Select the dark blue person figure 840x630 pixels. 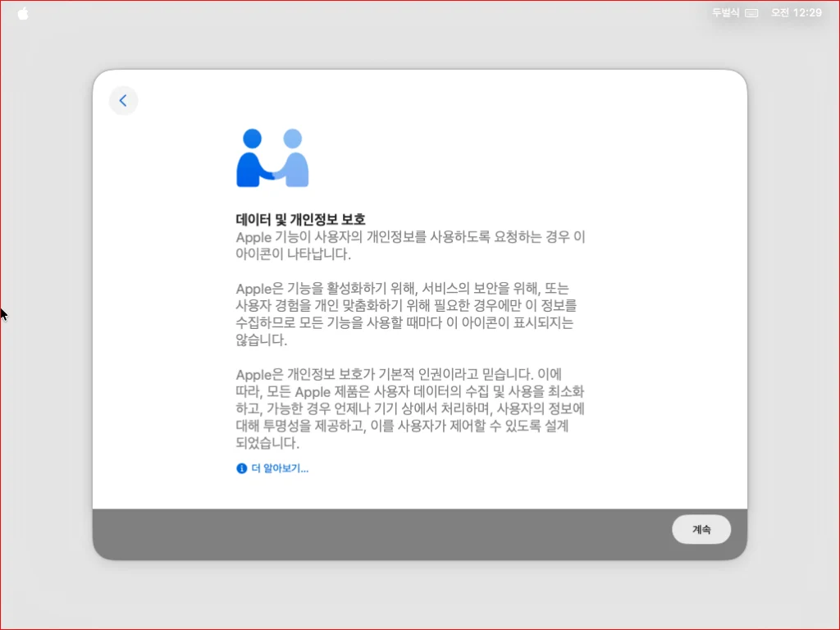(x=254, y=158)
